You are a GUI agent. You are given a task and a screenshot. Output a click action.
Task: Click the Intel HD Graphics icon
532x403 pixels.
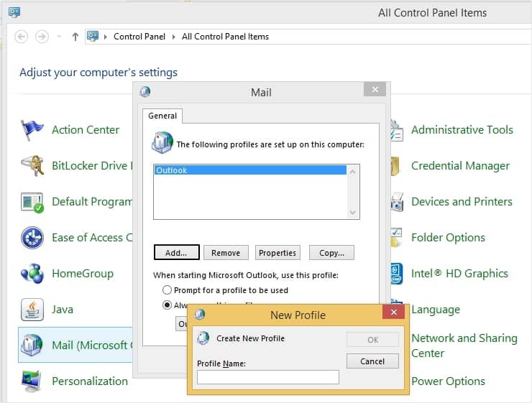pos(396,274)
